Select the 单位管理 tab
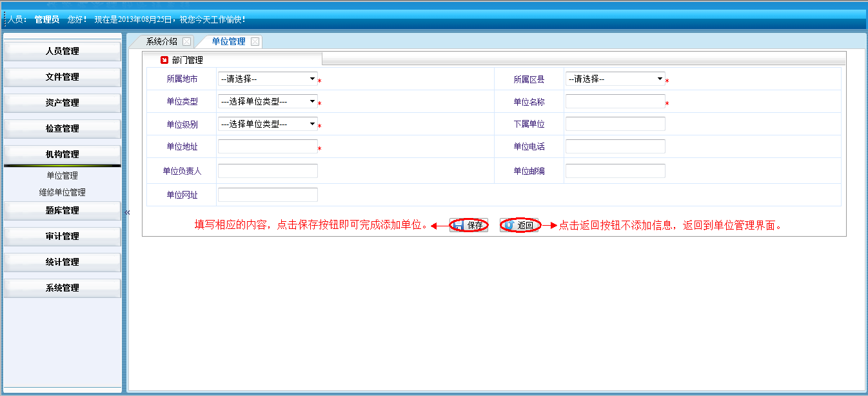The image size is (868, 396). point(228,41)
